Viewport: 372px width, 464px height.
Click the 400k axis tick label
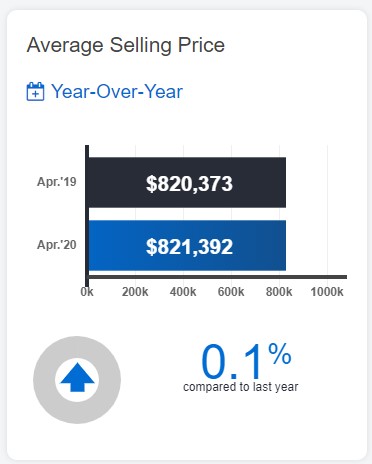click(x=183, y=292)
